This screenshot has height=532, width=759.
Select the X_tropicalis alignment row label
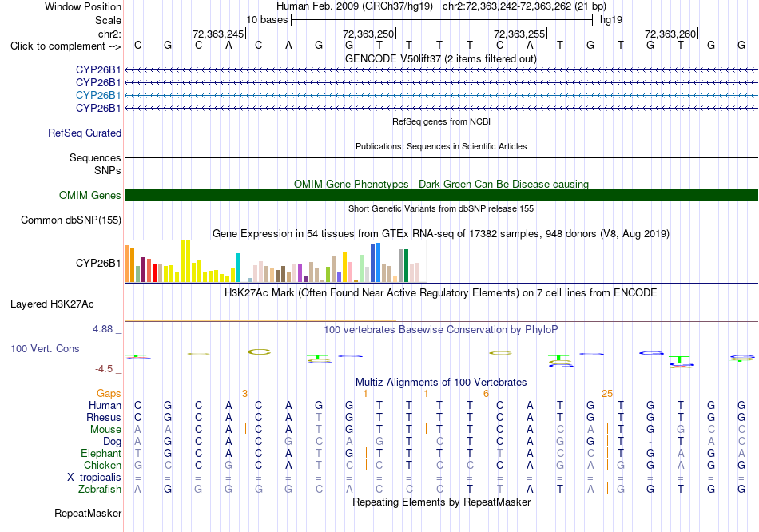coord(94,478)
